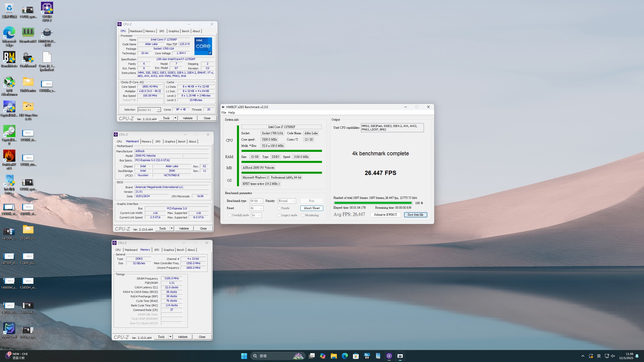Launch Microsoft Edge from the desktop shortcut
This screenshot has height=362, width=644.
click(9, 36)
